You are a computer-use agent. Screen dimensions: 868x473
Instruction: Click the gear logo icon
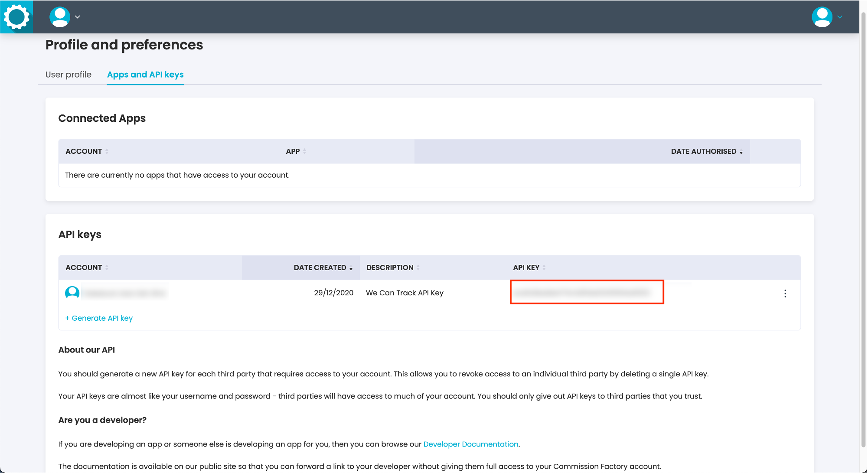16,17
